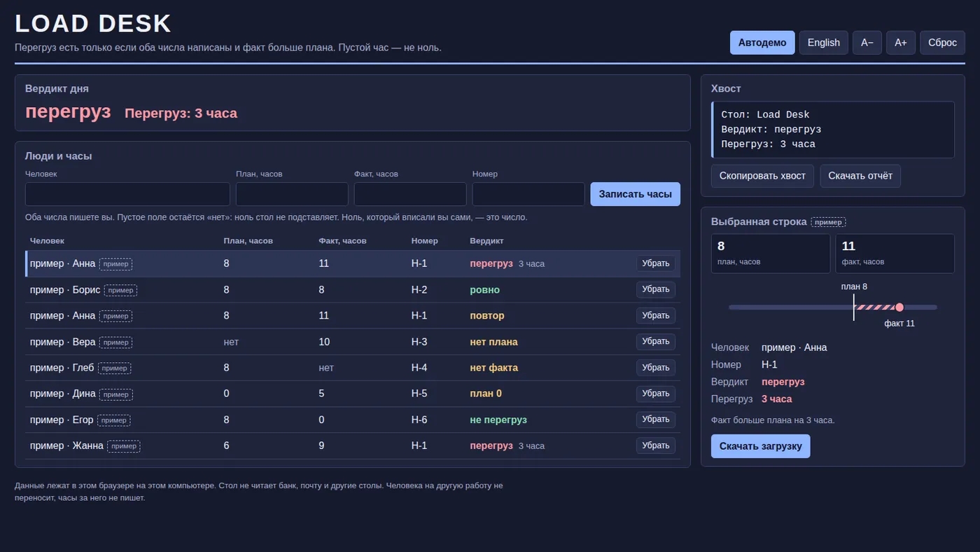Remove the пример · Вера row with Убрать
This screenshot has width=980, height=552.
tap(656, 342)
